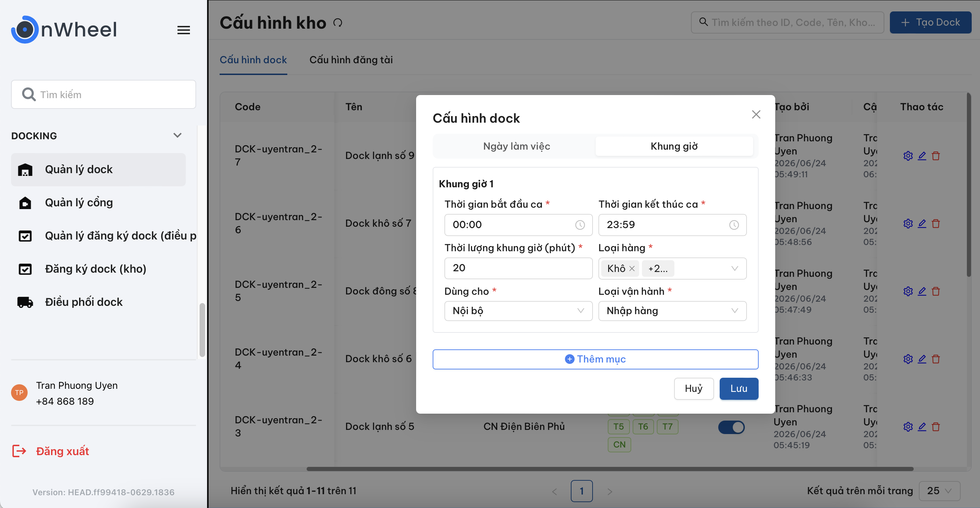Delete the DCK-uyentran_2-5 row
980x508 pixels.
935,291
